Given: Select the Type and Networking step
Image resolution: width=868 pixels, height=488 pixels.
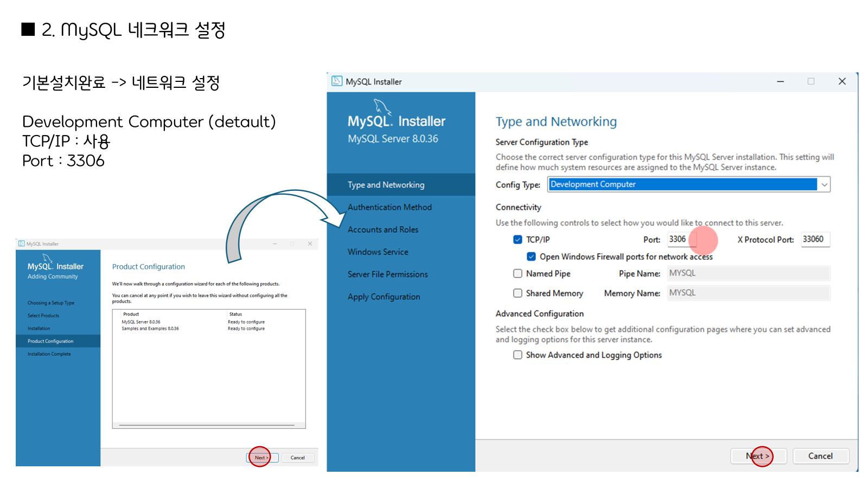Looking at the screenshot, I should [x=401, y=185].
